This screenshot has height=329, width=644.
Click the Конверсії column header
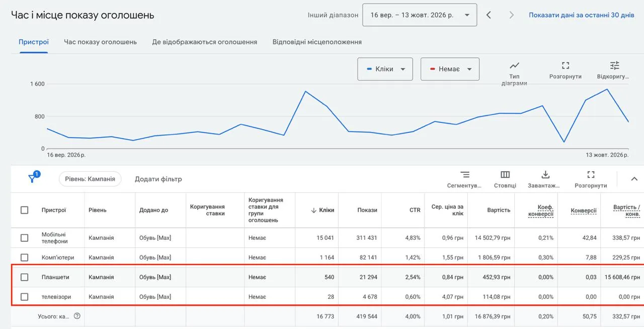(x=584, y=210)
